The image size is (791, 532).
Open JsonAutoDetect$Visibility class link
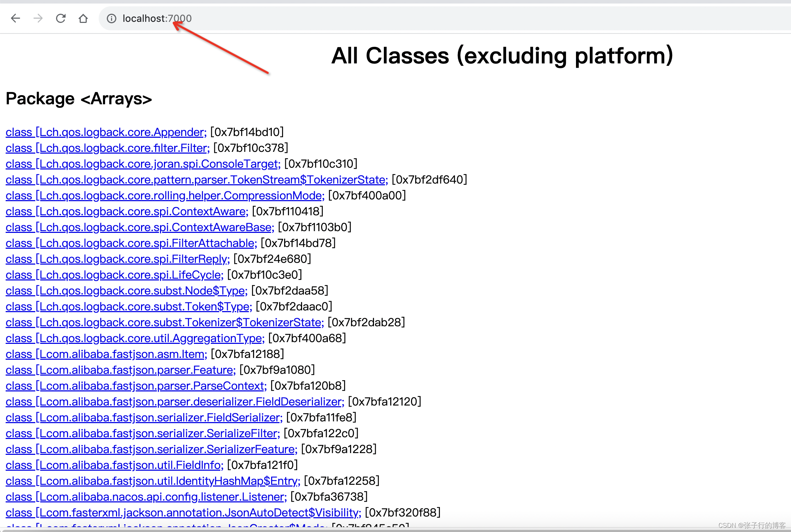(x=183, y=513)
